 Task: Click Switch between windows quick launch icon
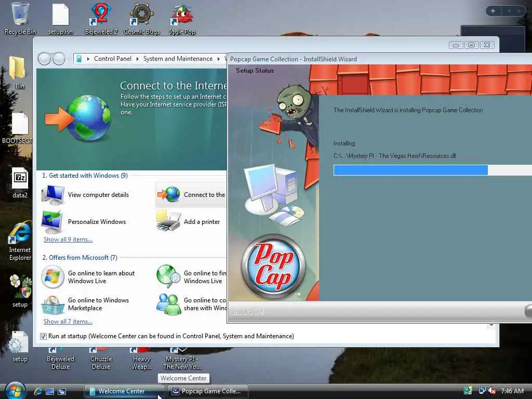click(x=62, y=391)
